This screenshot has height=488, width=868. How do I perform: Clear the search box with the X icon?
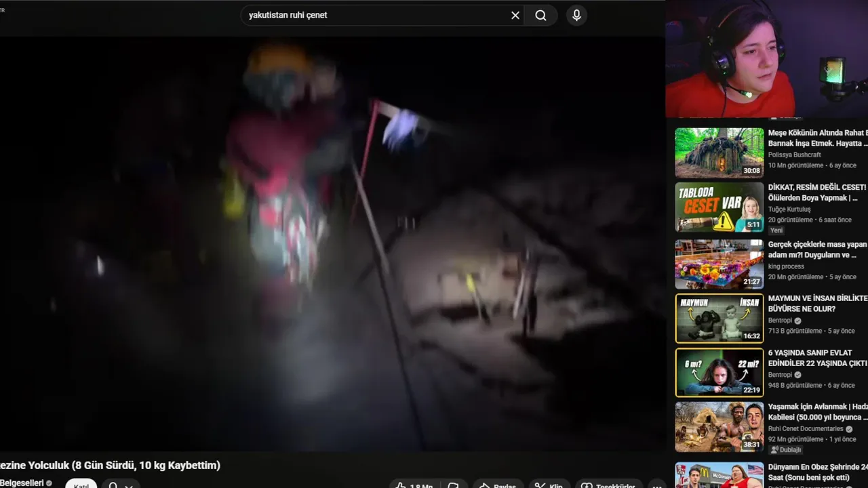[x=515, y=15]
